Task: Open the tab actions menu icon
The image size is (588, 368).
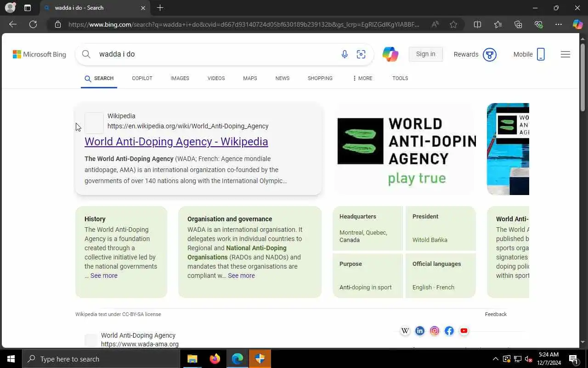Action: point(28,8)
